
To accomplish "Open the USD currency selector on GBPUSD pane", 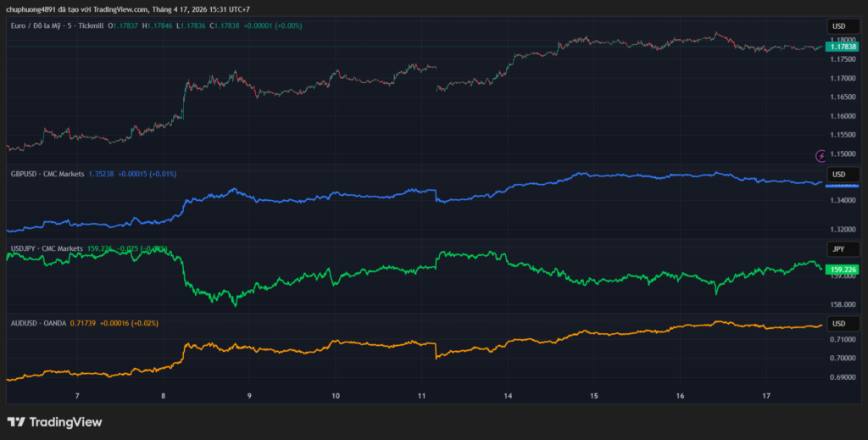I will click(839, 175).
